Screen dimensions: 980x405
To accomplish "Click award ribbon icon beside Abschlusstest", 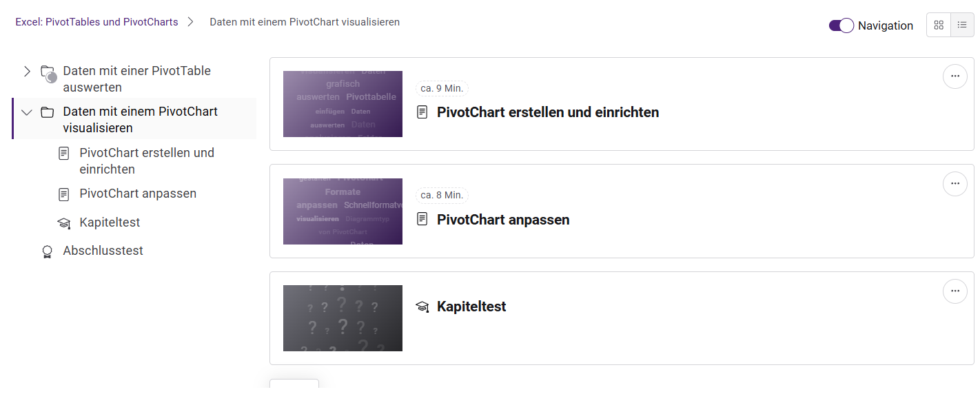I will (48, 251).
